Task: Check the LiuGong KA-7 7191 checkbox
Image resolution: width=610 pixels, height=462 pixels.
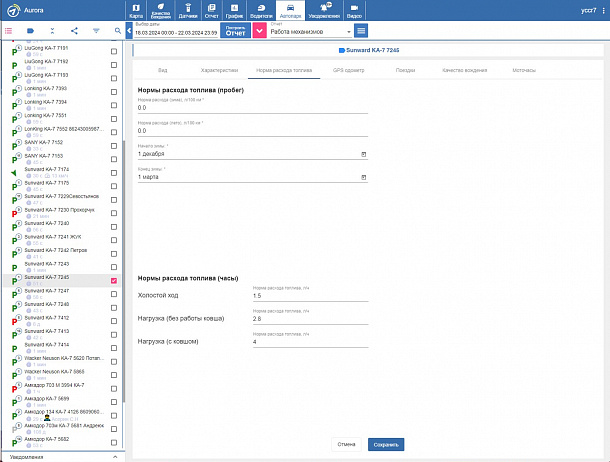Action: [x=114, y=51]
